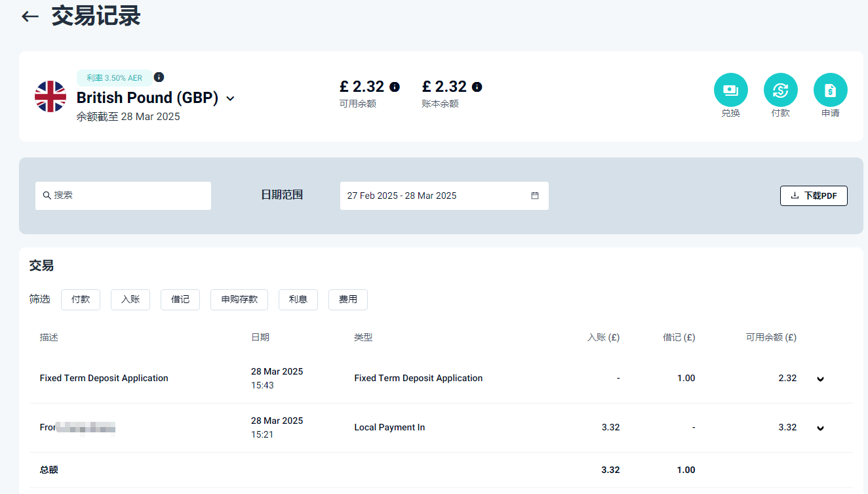Viewport: 868px width, 494px height.
Task: Open the 付款 payment icon
Action: click(x=781, y=90)
